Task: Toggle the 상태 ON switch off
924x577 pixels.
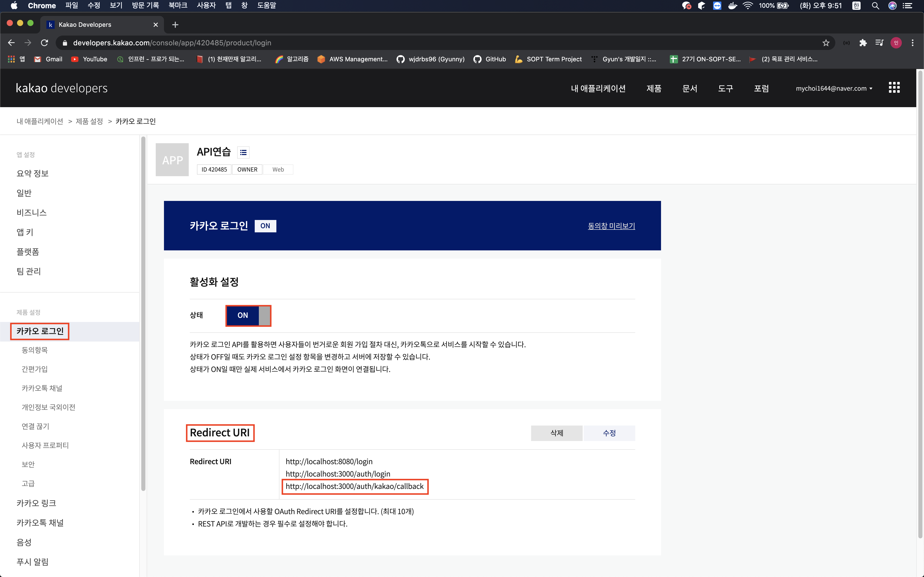Action: coord(248,315)
